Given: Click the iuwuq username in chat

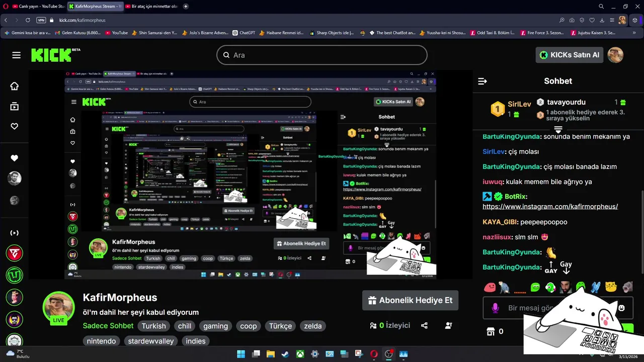Looking at the screenshot, I should pyautogui.click(x=493, y=182).
